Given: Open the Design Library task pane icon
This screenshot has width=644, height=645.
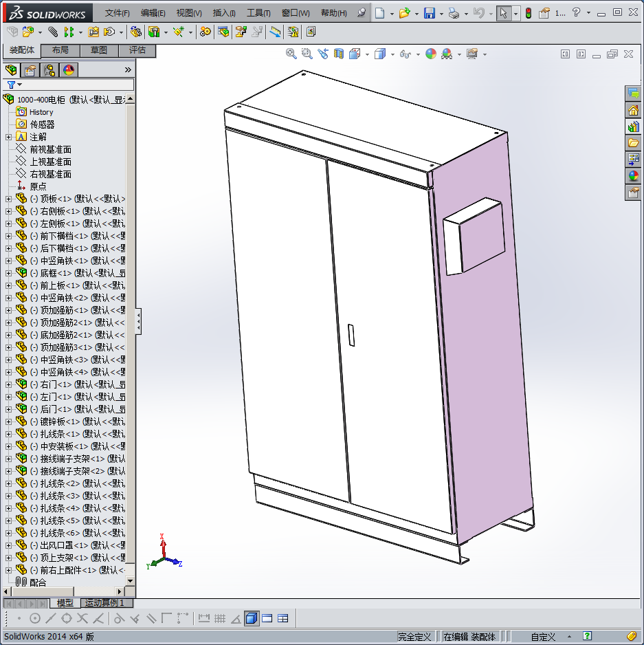Looking at the screenshot, I should coord(633,127).
